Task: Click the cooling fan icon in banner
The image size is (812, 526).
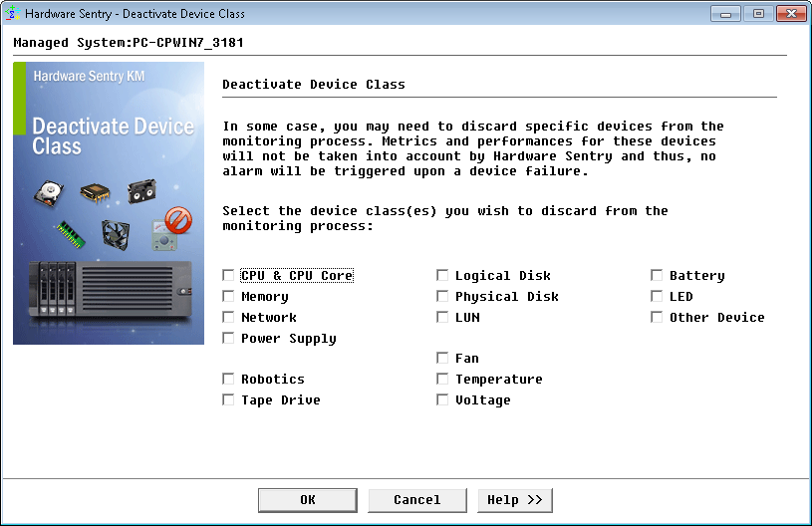Action: click(116, 234)
